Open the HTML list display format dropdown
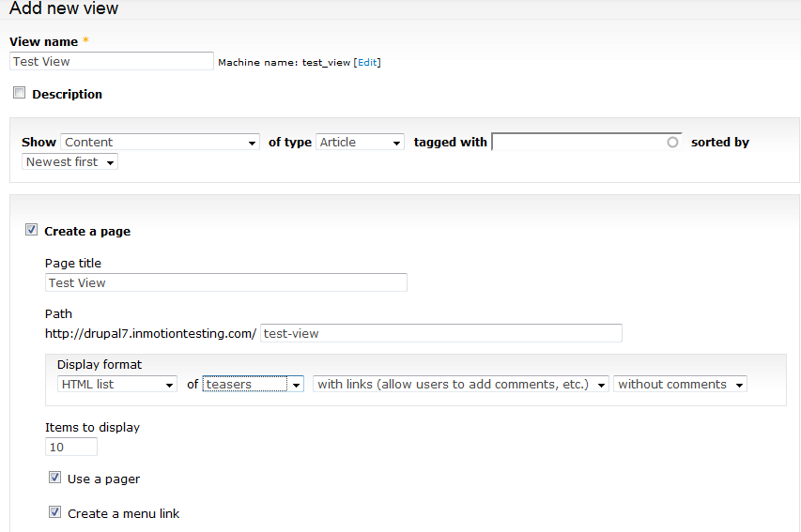 (116, 385)
